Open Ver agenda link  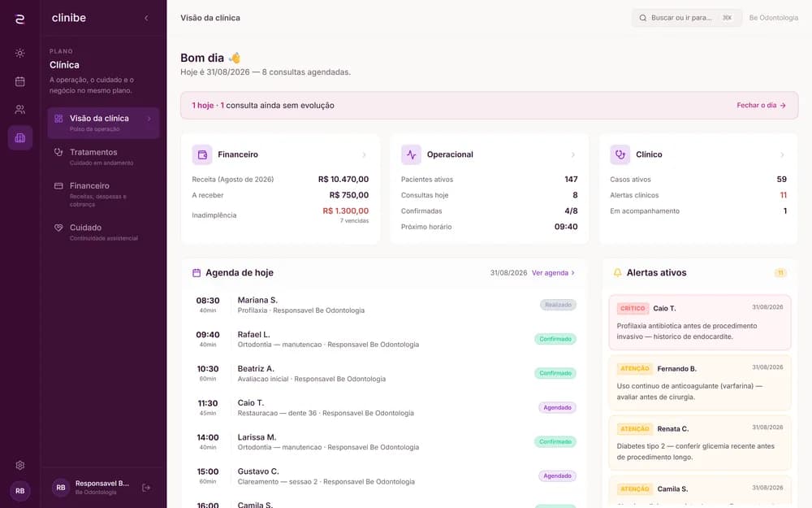tap(553, 272)
